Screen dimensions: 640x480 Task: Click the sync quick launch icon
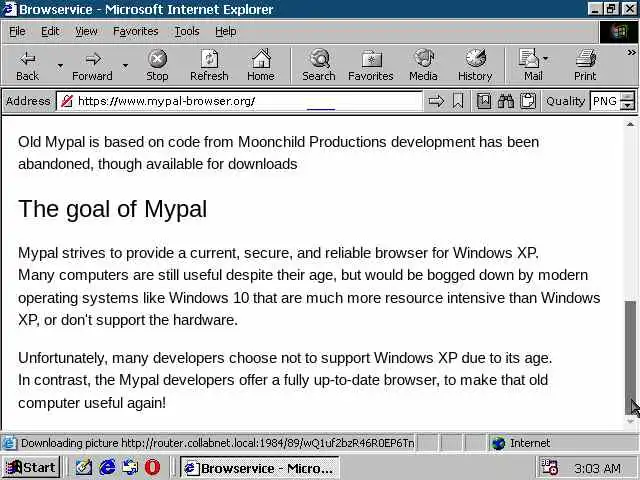point(131,467)
